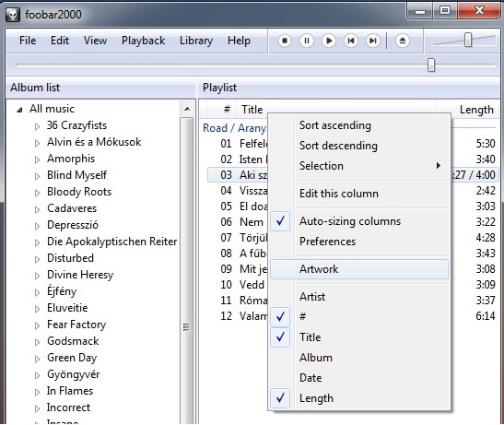504x425 pixels.
Task: Click the # column header
Action: click(221, 110)
